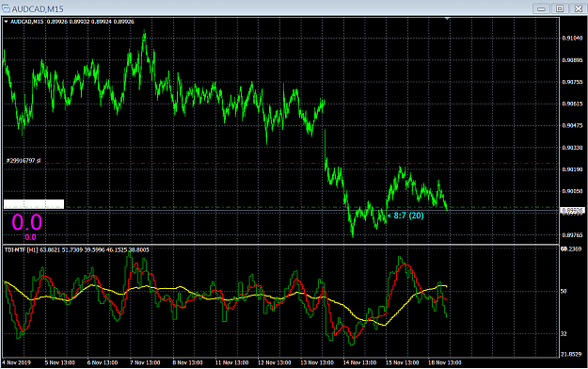
Task: Click the 21.8529 indicator scale value
Action: pyautogui.click(x=571, y=354)
